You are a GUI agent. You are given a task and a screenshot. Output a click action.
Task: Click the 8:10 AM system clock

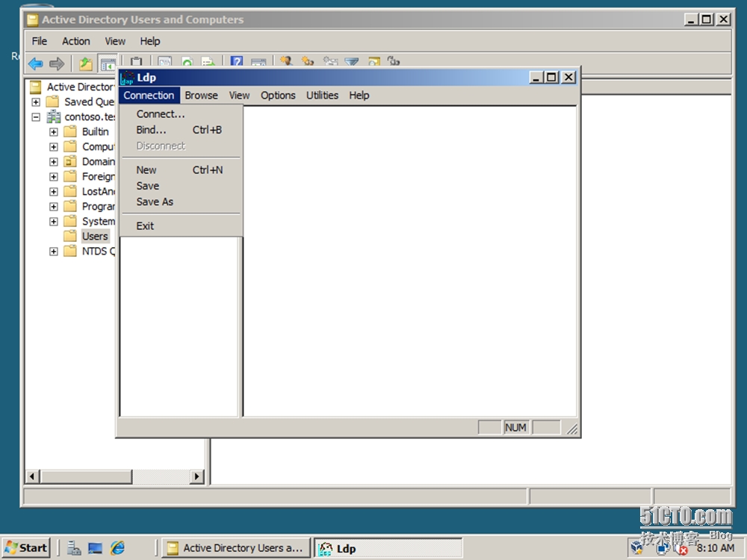[715, 548]
